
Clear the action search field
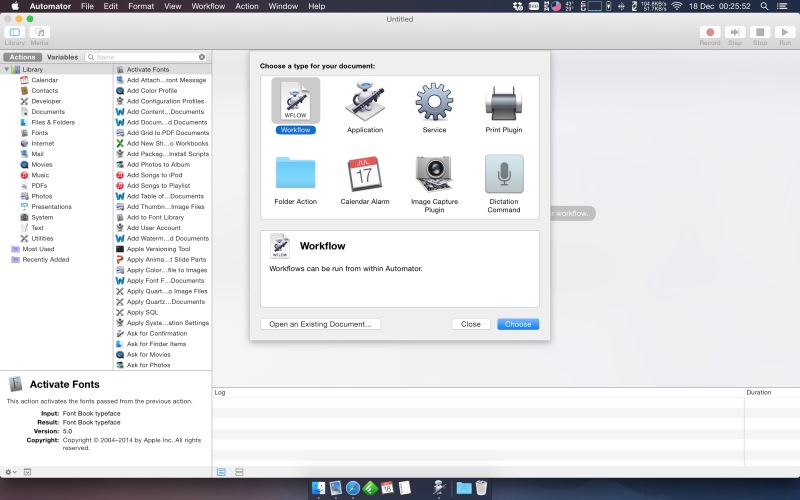[x=202, y=57]
